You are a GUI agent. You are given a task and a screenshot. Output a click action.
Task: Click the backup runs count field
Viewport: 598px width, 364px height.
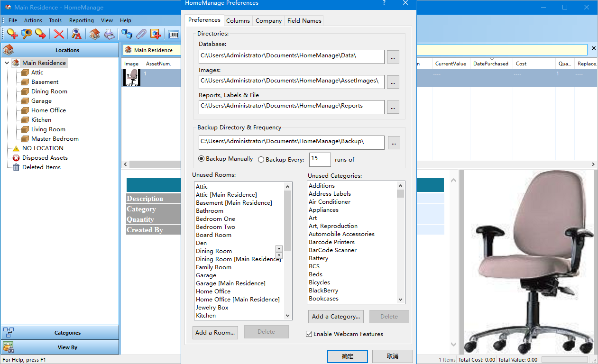point(320,159)
